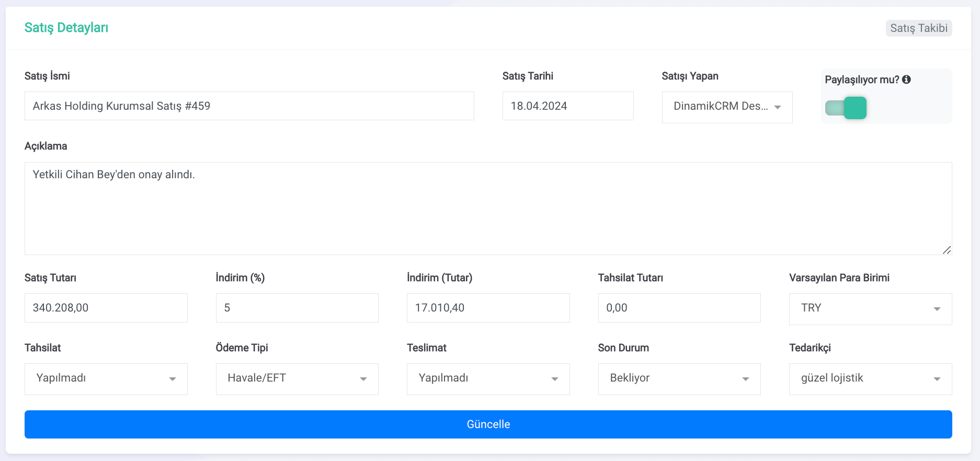The image size is (980, 461).
Task: Click the Satış Detayları heading
Action: point(66,28)
